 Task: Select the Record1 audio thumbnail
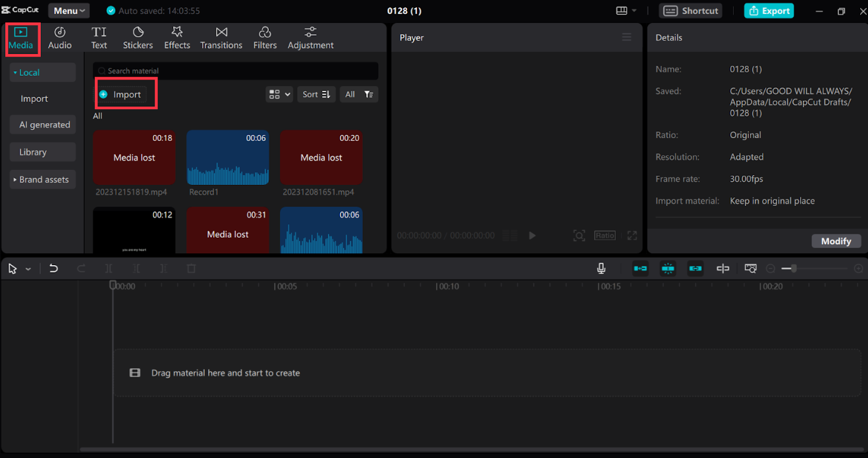coord(228,157)
